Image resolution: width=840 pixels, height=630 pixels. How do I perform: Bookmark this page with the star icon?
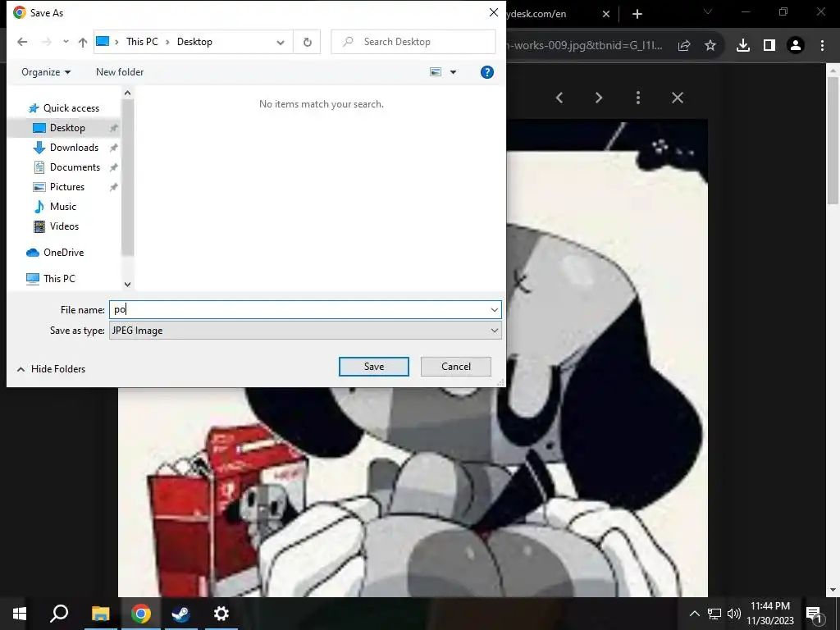[x=710, y=46]
